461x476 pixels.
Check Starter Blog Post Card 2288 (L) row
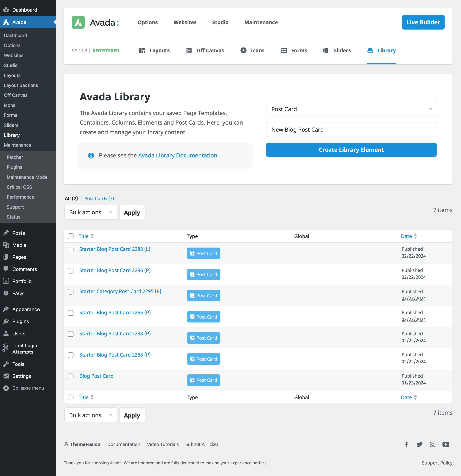71,249
